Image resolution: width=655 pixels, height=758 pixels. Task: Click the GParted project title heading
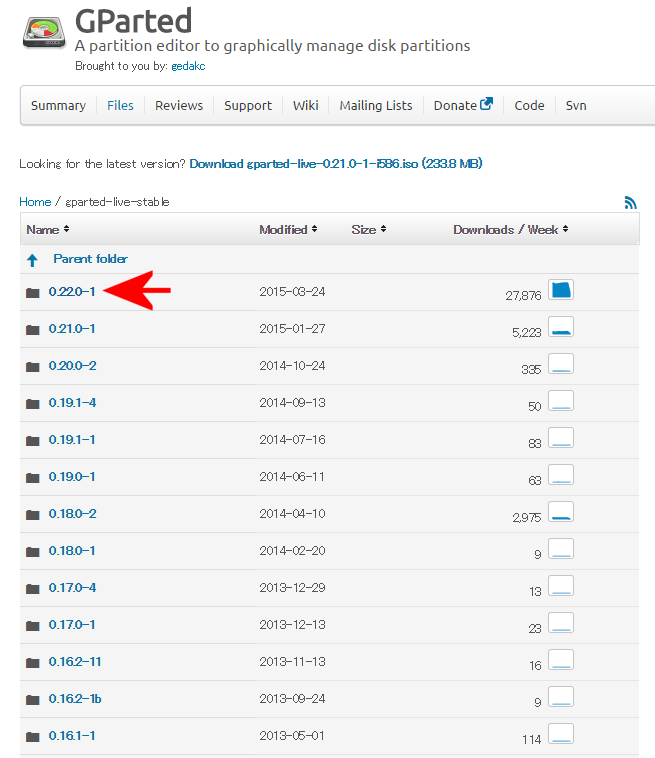click(x=133, y=21)
